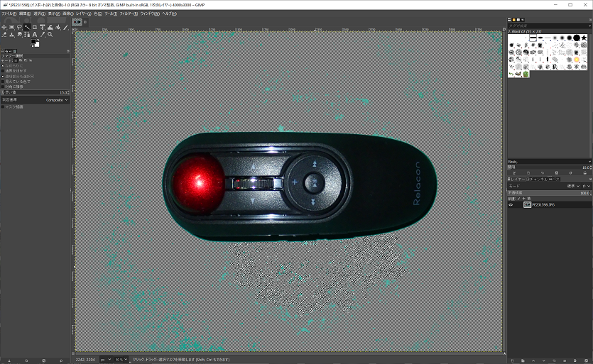This screenshot has width=593, height=364.
Task: Click the Refresh brushes icon
Action: (571, 172)
